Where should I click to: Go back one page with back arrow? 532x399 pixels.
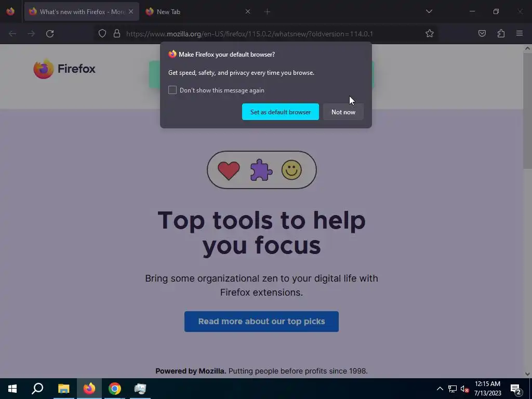point(12,34)
